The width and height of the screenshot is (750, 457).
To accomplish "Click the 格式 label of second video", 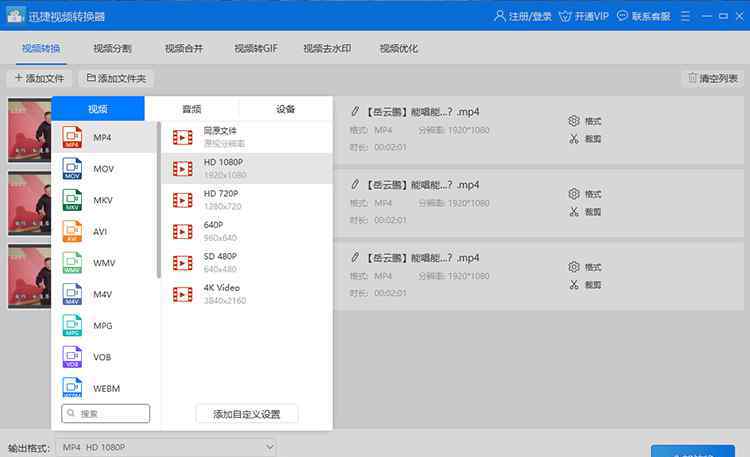I will (x=593, y=194).
